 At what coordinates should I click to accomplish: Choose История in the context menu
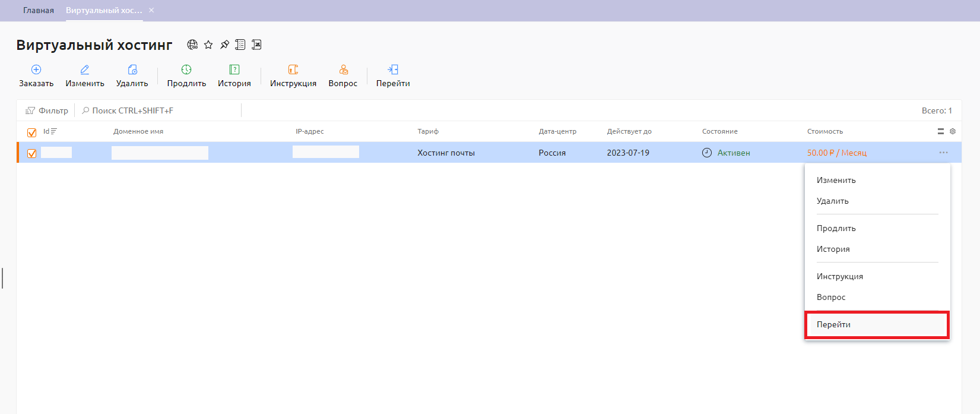pyautogui.click(x=877, y=249)
